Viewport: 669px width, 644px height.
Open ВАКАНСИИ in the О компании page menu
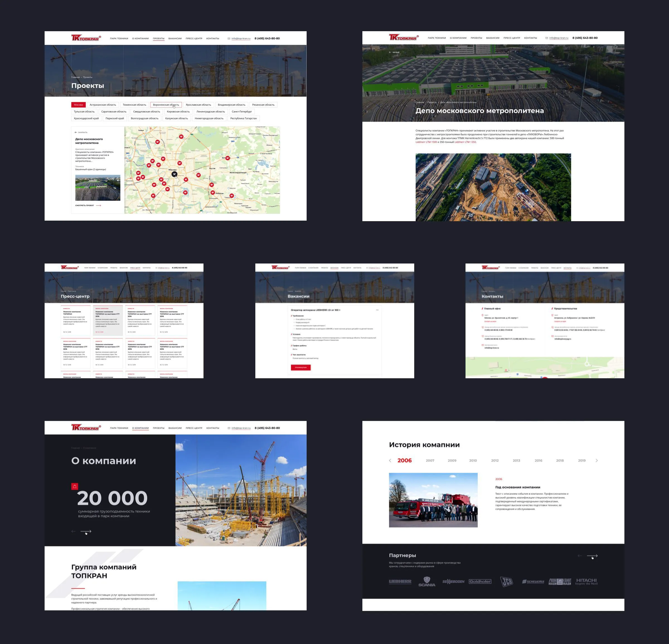pyautogui.click(x=175, y=428)
